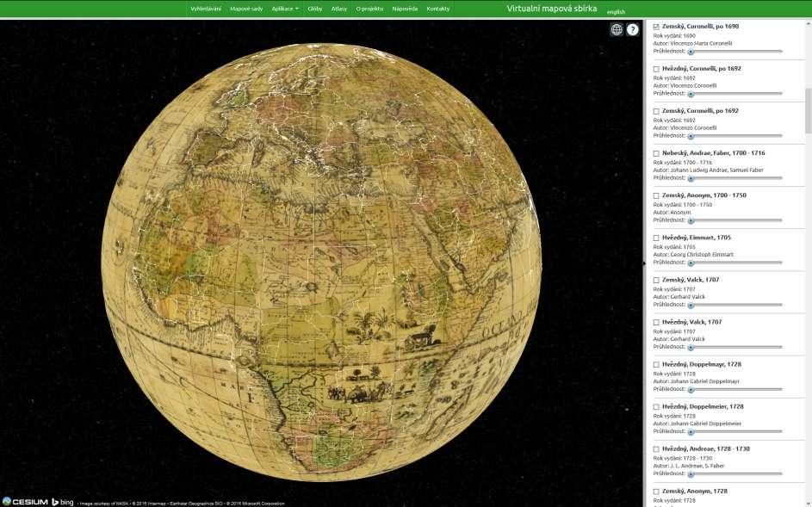The image size is (812, 507).
Task: Select text 'Autor: Johann Gabriel Doppelmeier'
Action: point(697,424)
